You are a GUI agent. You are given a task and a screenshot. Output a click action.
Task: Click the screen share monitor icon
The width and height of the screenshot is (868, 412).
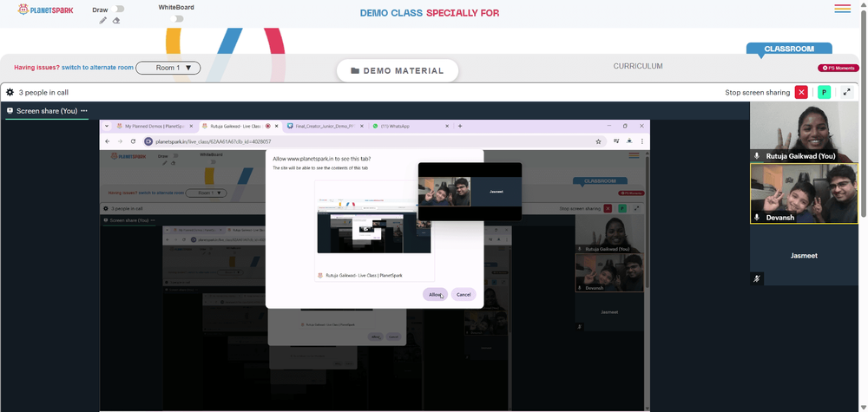(10, 111)
